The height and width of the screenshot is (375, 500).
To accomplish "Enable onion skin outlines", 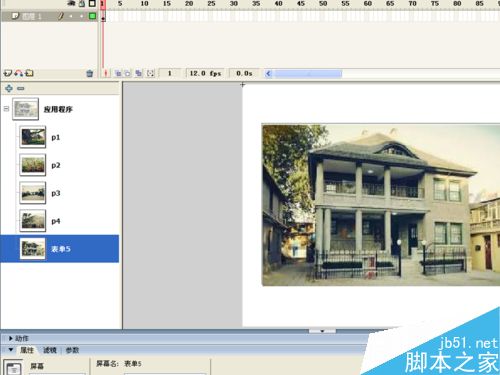I will 128,73.
